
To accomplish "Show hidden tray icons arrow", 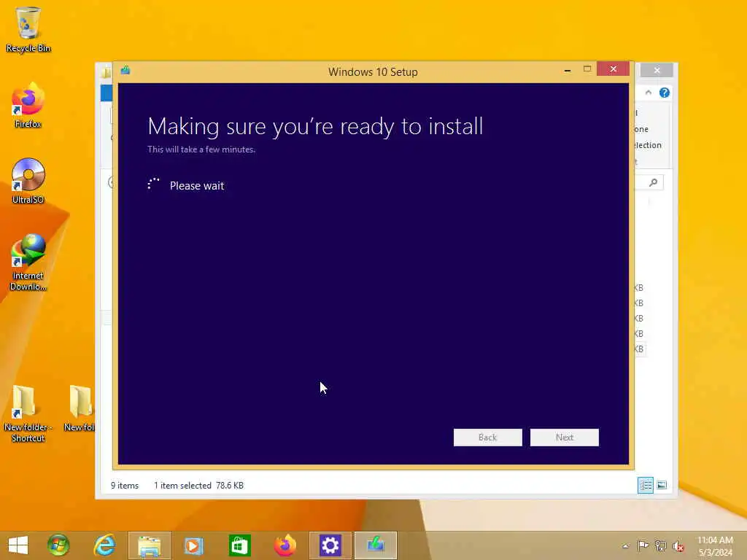I will pyautogui.click(x=625, y=545).
